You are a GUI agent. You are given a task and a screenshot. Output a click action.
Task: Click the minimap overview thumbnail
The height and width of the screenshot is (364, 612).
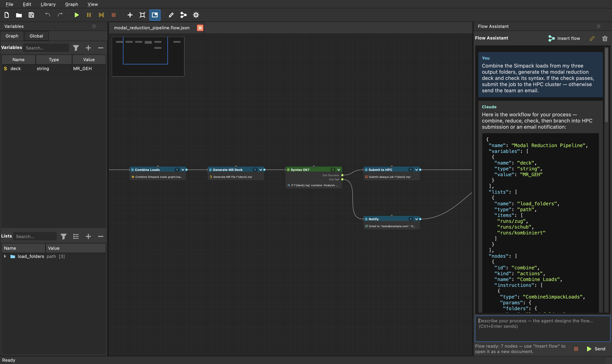[x=148, y=57]
